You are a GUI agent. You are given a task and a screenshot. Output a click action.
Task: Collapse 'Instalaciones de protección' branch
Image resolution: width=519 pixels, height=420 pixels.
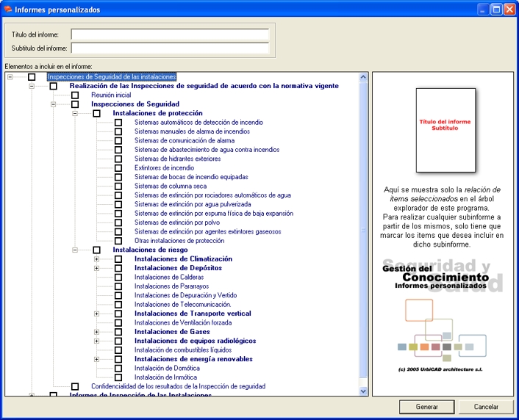(75, 113)
